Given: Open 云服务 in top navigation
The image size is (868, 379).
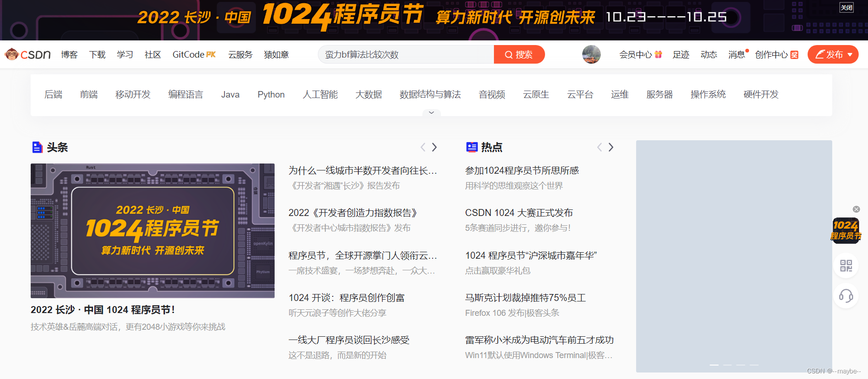Looking at the screenshot, I should [240, 54].
